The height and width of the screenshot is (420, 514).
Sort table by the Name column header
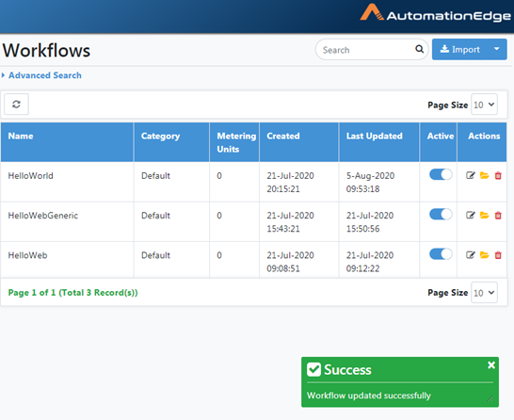[21, 136]
